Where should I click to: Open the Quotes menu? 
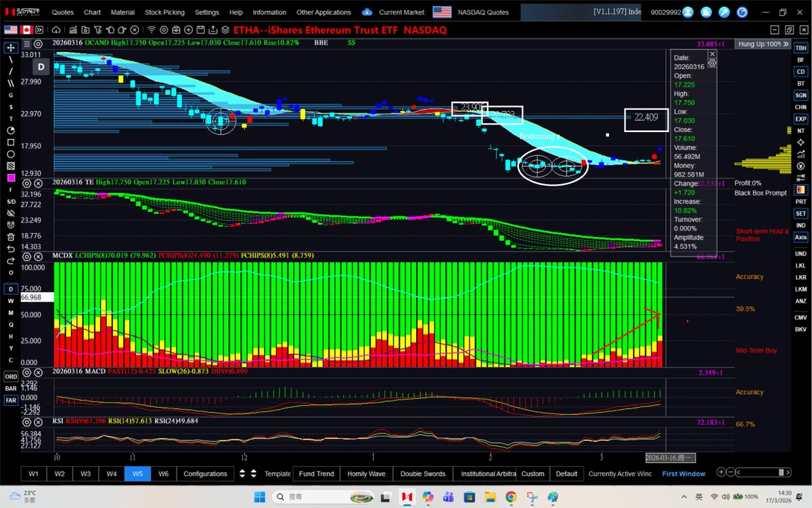63,12
